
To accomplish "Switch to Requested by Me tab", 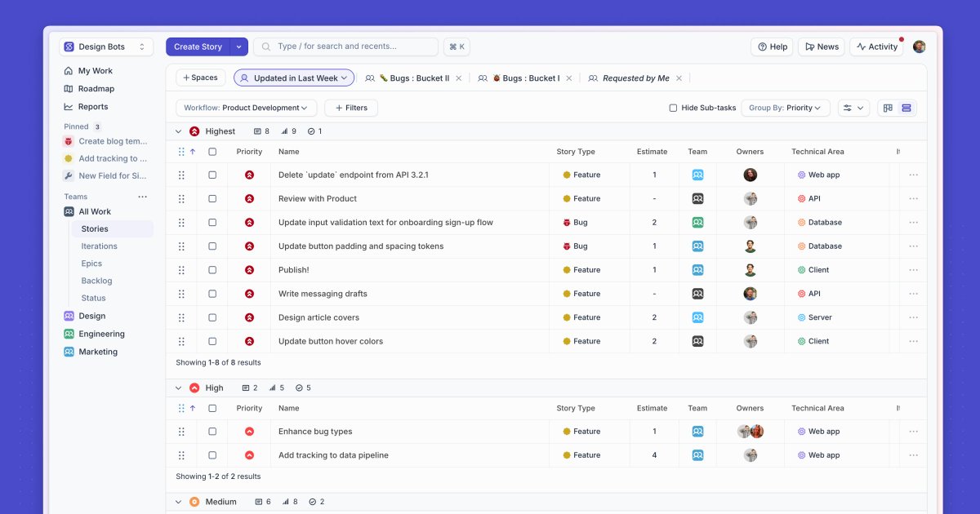I will [x=630, y=78].
